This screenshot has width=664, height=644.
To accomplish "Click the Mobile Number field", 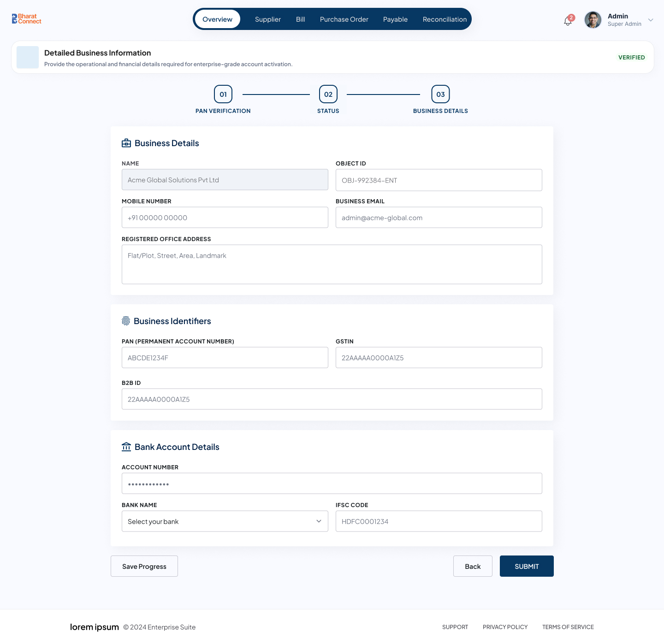I will tap(225, 218).
